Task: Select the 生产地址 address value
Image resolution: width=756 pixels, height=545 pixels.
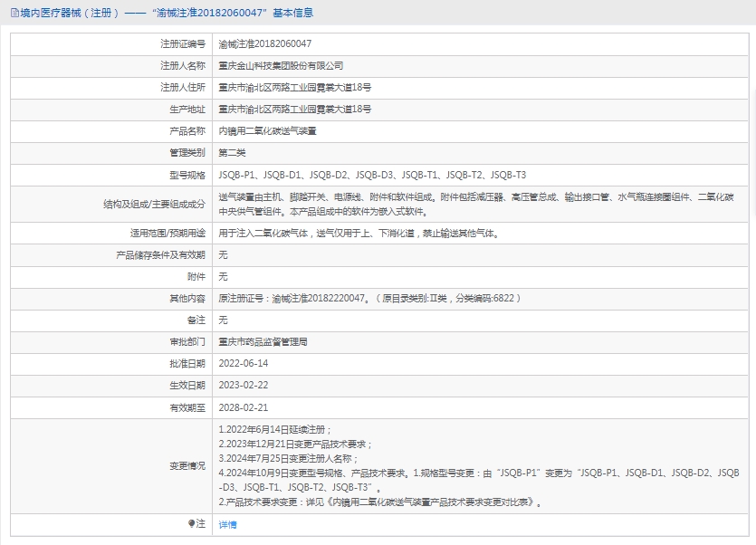Action: pos(294,109)
